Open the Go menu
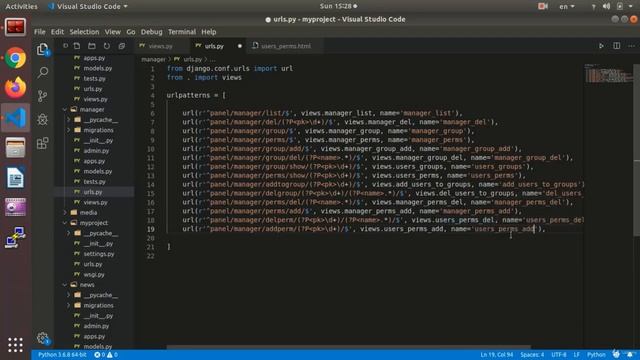640x360 pixels. point(131,32)
